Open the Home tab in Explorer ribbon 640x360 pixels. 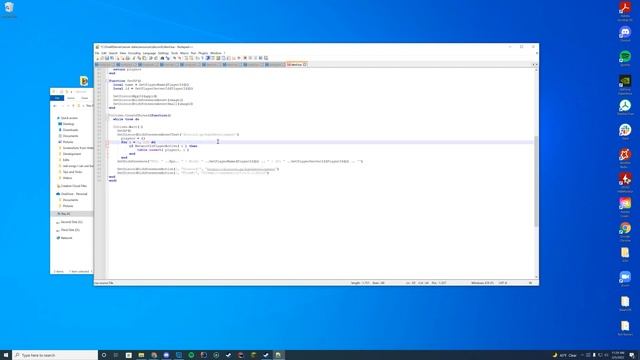[x=71, y=98]
